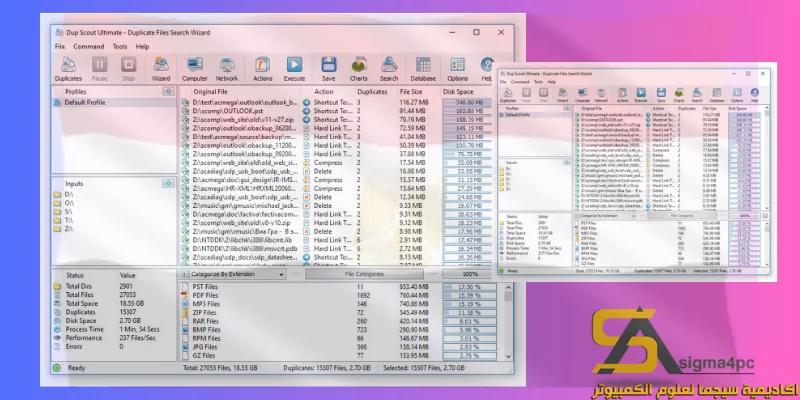800x400 pixels.
Task: Click 17.50 % bar for PST Files in large window
Action: (x=469, y=287)
